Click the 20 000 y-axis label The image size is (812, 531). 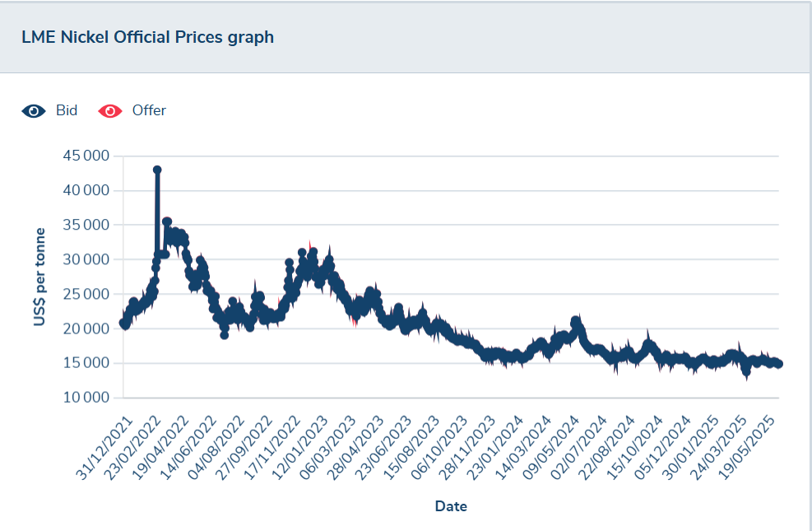click(x=86, y=328)
